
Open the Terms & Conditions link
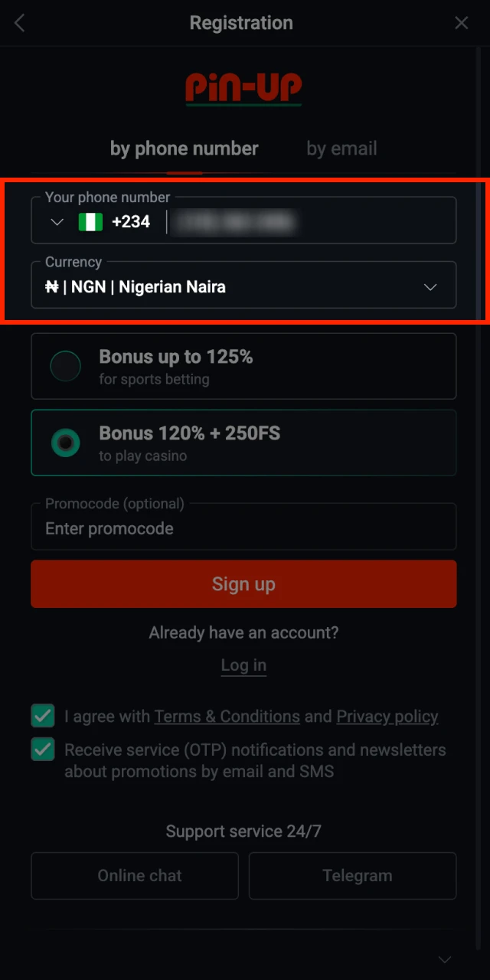227,717
